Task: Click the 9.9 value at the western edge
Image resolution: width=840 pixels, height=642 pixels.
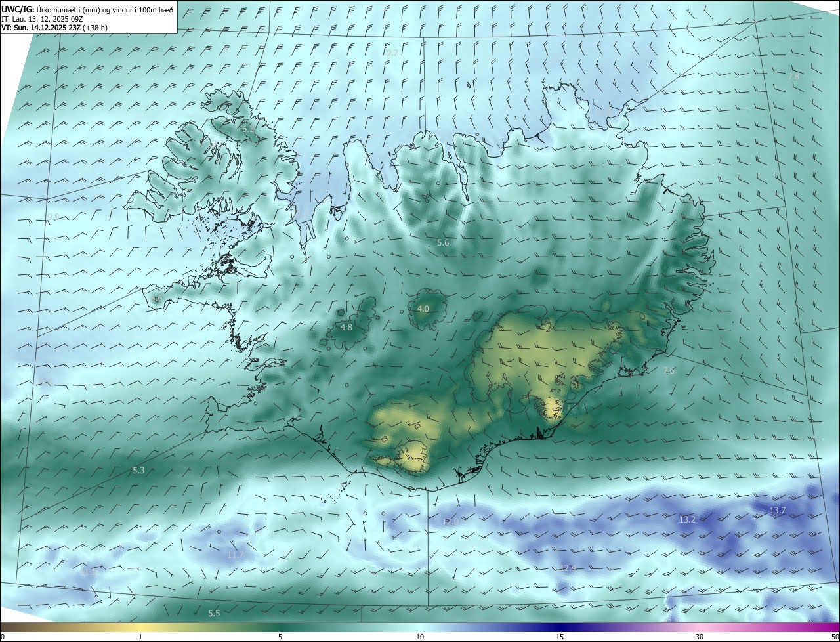Action: [53, 217]
